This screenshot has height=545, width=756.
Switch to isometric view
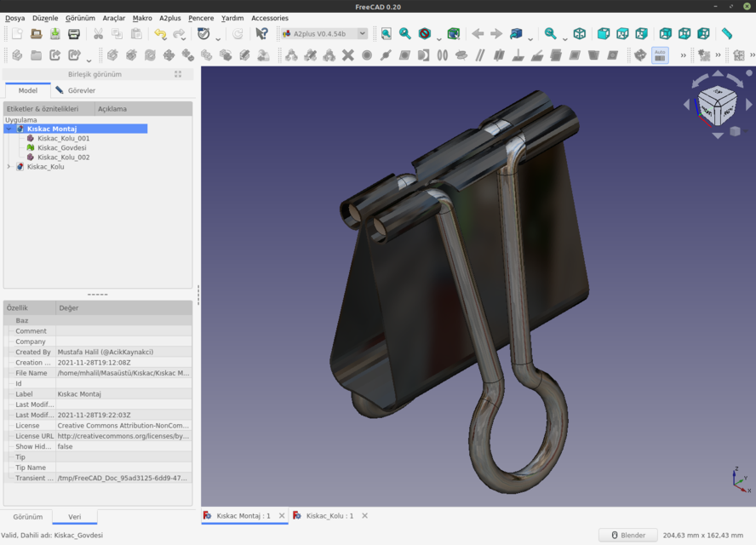(581, 34)
